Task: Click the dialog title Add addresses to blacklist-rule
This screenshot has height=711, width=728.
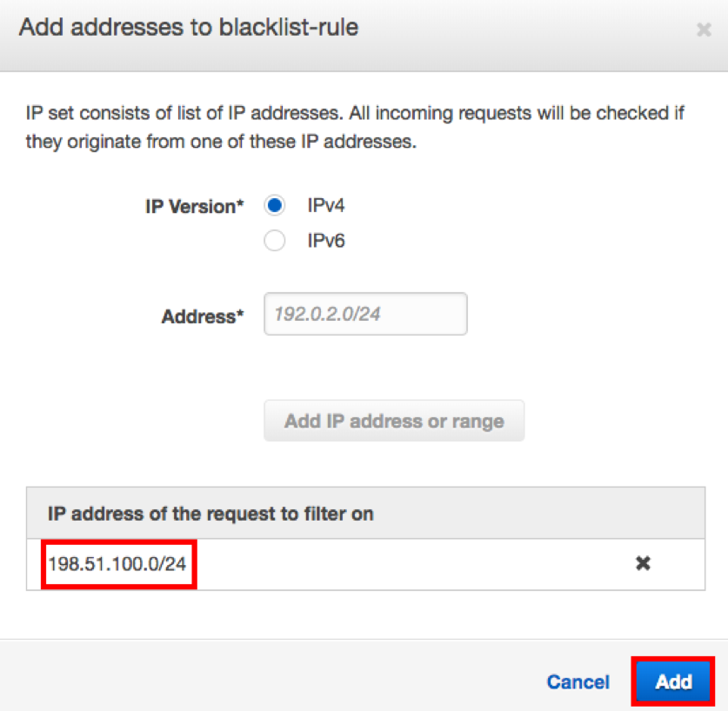Action: pos(189,28)
